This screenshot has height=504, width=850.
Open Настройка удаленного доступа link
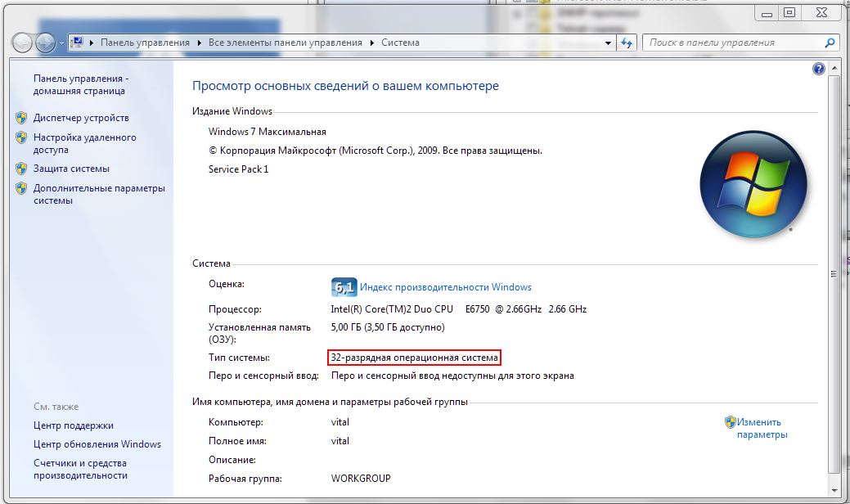click(x=84, y=144)
